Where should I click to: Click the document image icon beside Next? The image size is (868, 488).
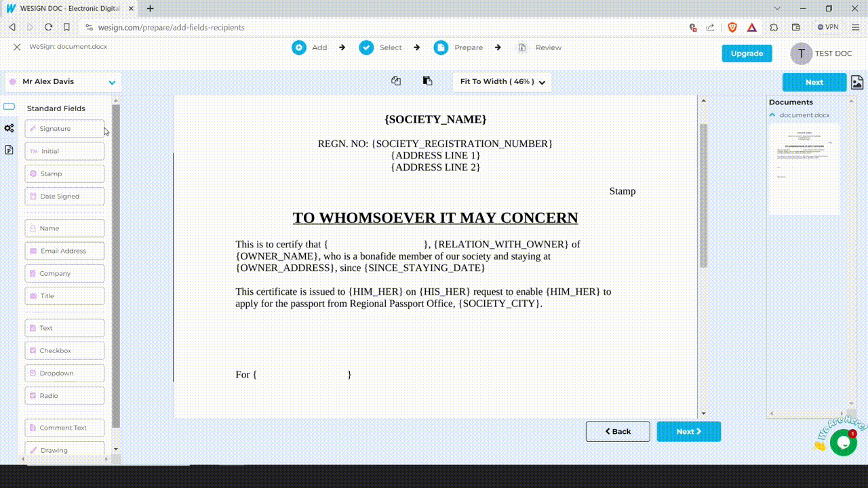(857, 82)
